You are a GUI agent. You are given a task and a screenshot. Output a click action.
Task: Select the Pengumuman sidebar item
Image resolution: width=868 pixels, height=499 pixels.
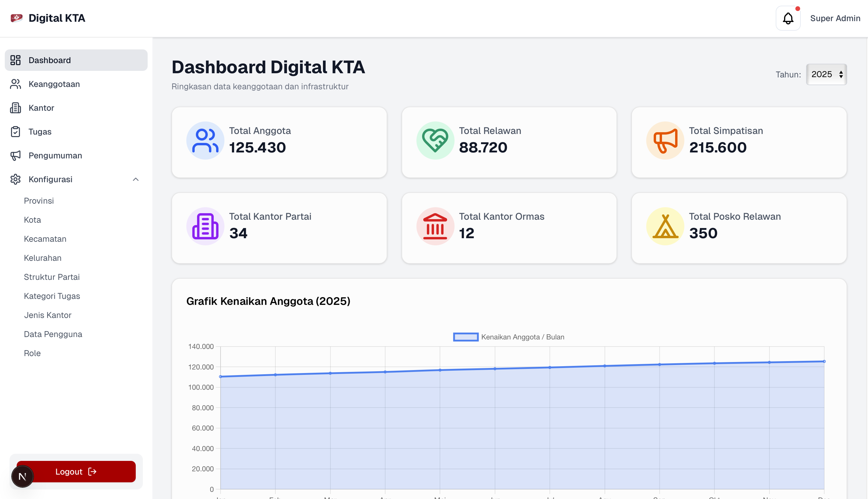click(55, 156)
